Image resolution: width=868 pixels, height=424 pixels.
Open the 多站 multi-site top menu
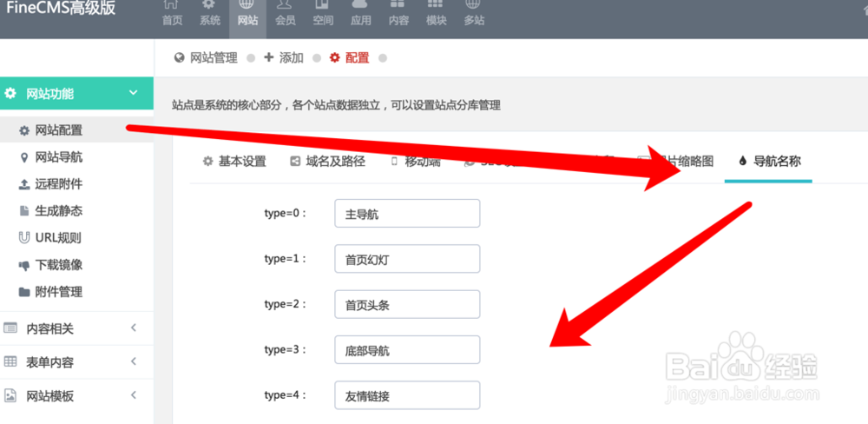473,15
